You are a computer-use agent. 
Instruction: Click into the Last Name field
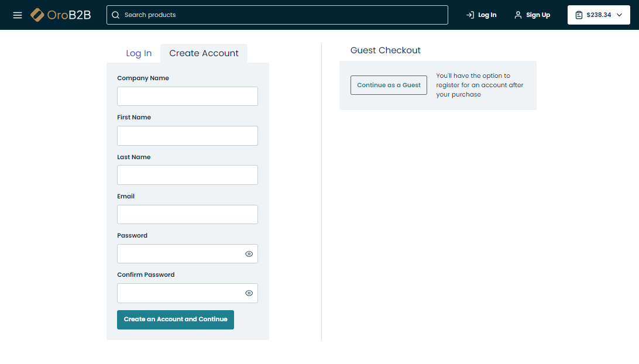coord(187,175)
